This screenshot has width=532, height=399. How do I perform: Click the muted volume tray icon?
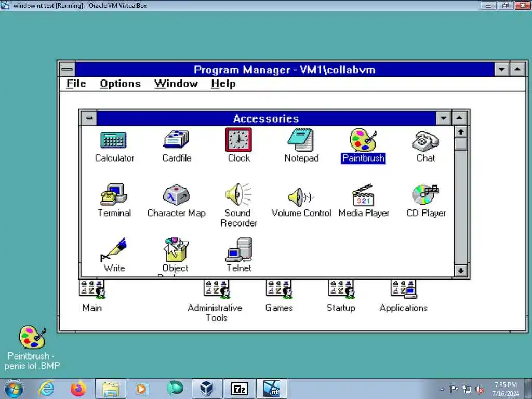480,389
